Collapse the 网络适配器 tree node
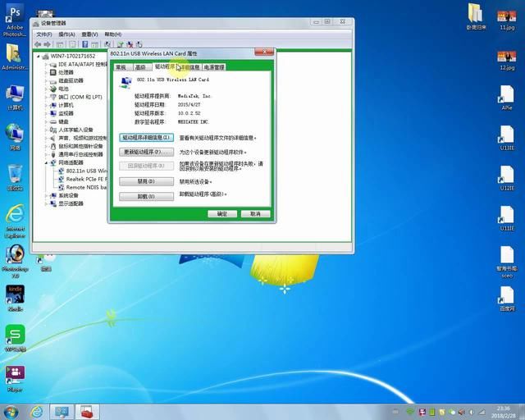 click(x=48, y=162)
